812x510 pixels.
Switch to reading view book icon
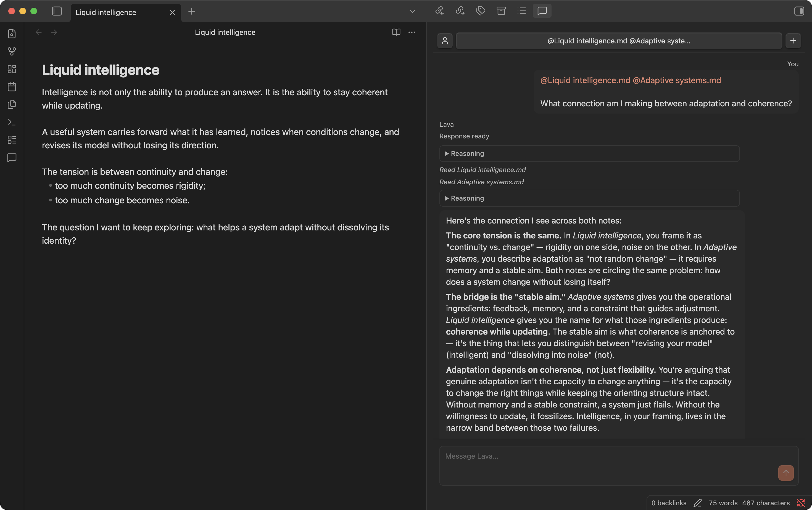[x=396, y=32]
